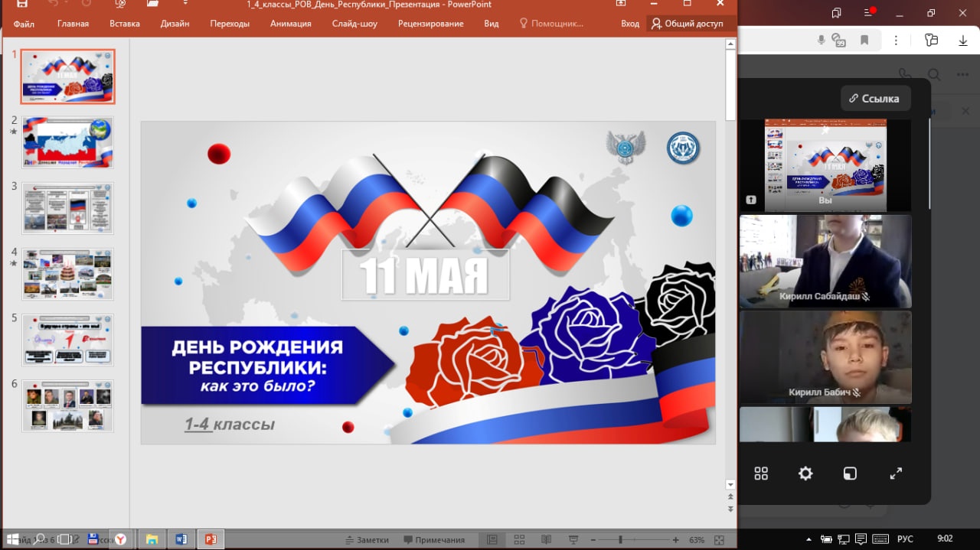This screenshot has height=550, width=980.
Task: Click the PowerPoint taskbar button
Action: point(211,539)
